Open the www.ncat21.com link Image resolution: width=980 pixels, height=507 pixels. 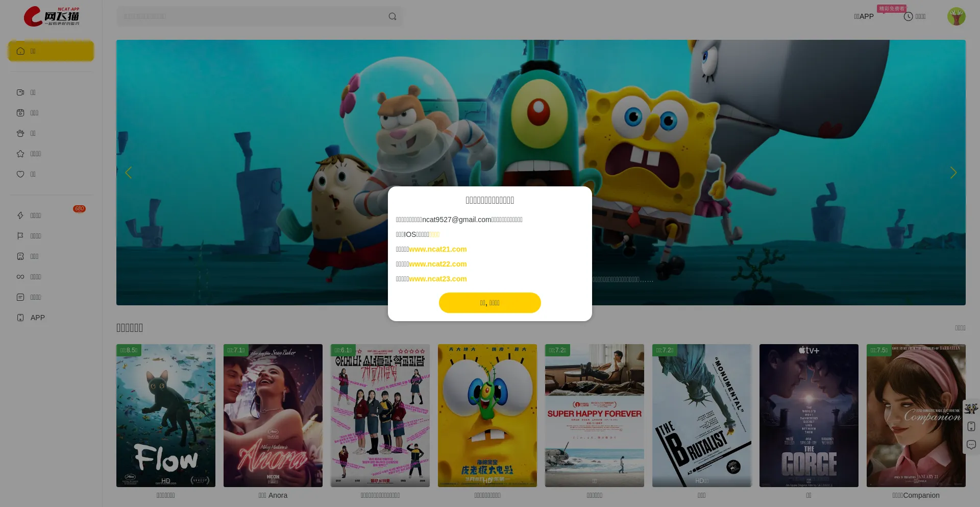point(438,249)
